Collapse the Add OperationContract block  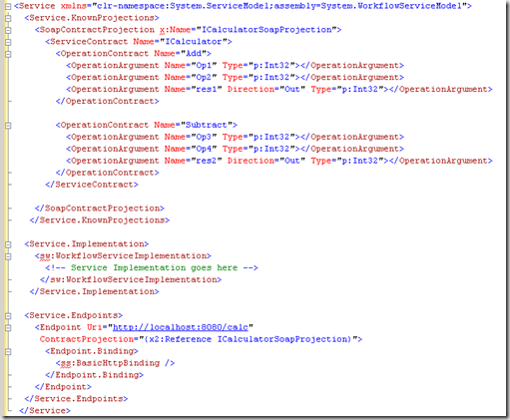8,54
